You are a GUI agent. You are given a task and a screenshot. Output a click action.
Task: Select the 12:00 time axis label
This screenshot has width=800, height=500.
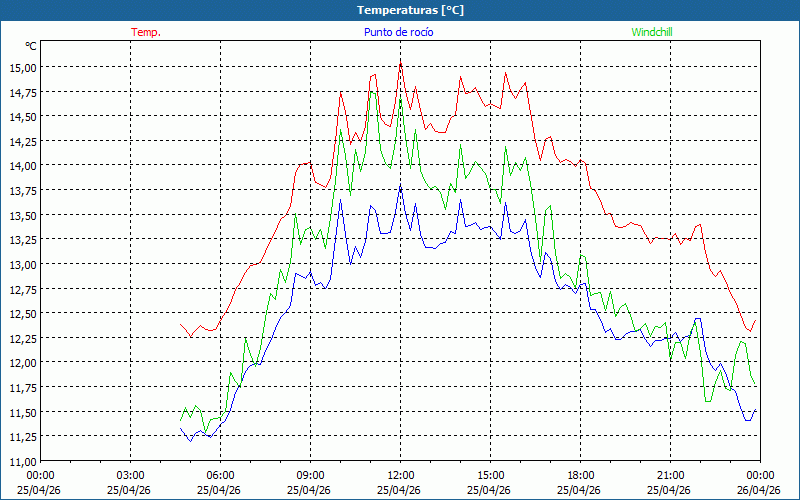coord(400,475)
